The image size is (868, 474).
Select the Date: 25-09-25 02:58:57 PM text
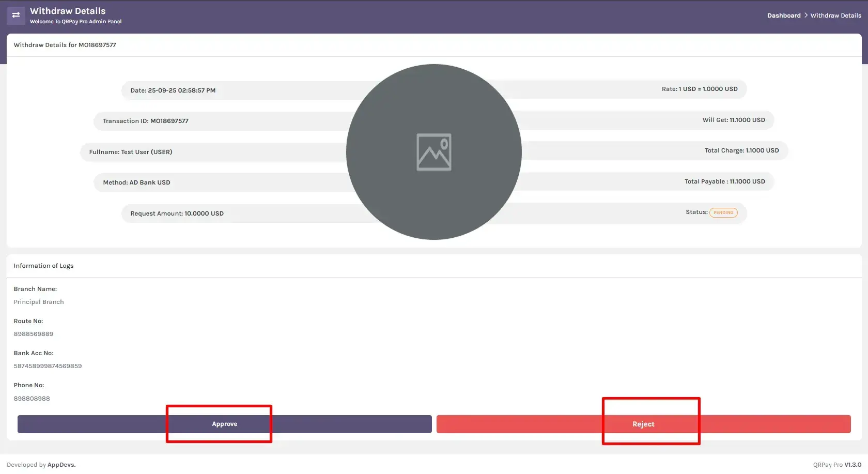173,90
